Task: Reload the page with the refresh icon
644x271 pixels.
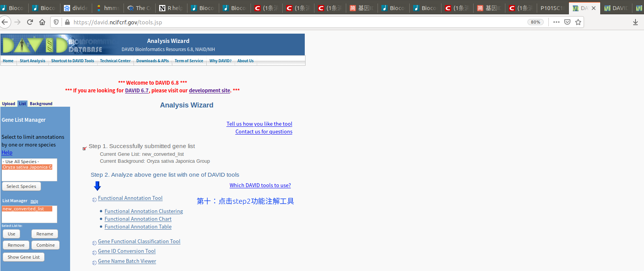Action: (30, 22)
